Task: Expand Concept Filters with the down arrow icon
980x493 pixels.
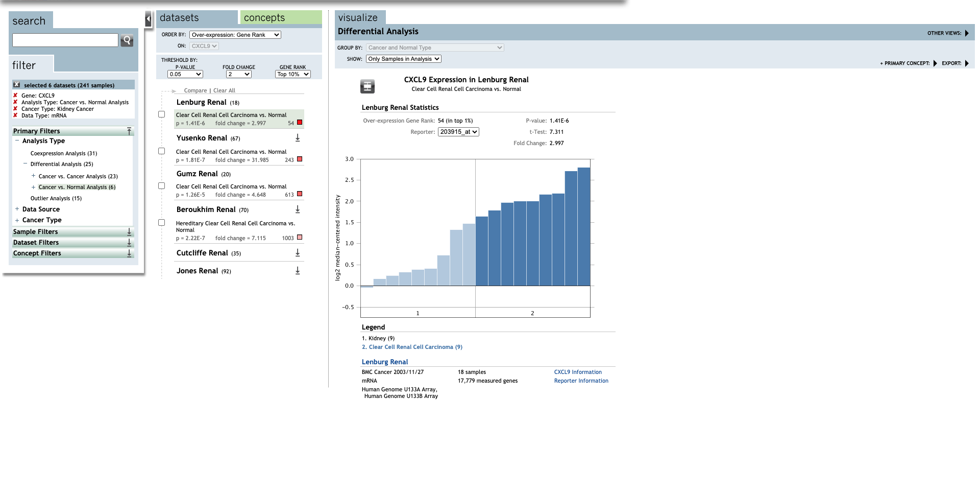Action: [x=129, y=253]
